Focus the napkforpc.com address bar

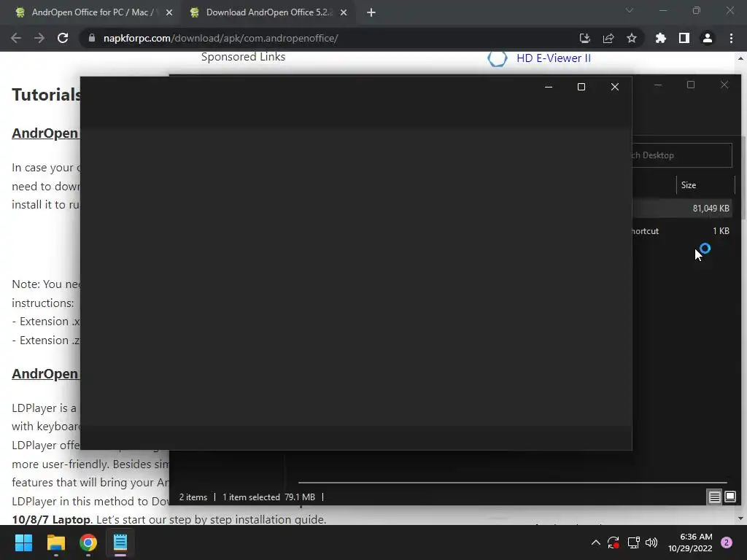click(x=329, y=38)
